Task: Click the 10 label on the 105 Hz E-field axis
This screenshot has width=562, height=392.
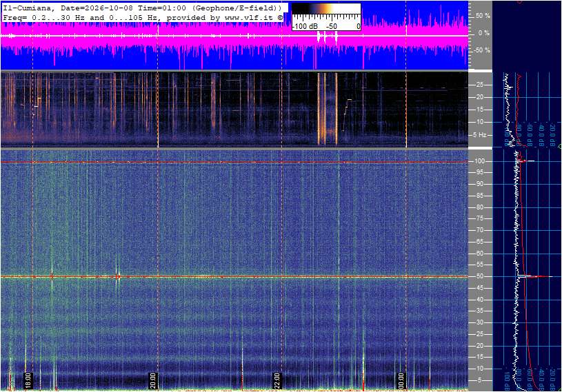Action: [x=479, y=369]
